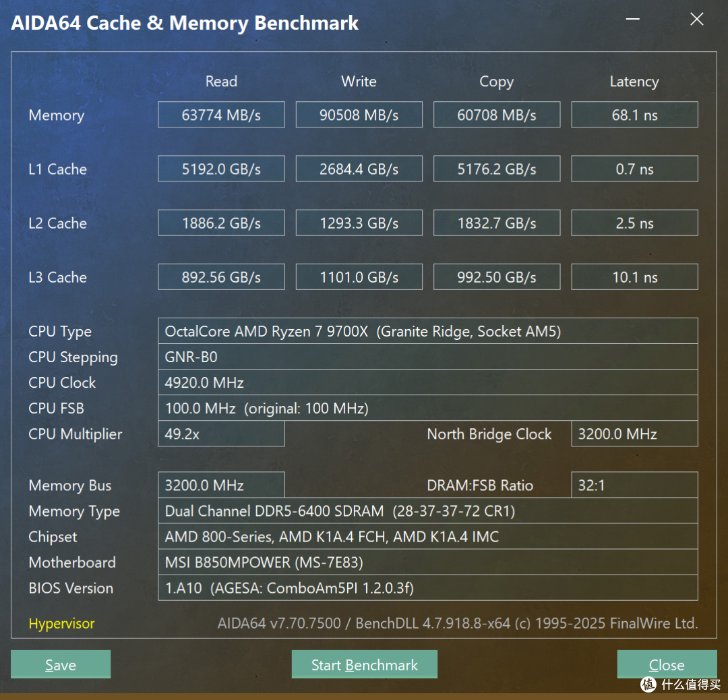Click the L2 Cache Copy result box

coord(497,223)
